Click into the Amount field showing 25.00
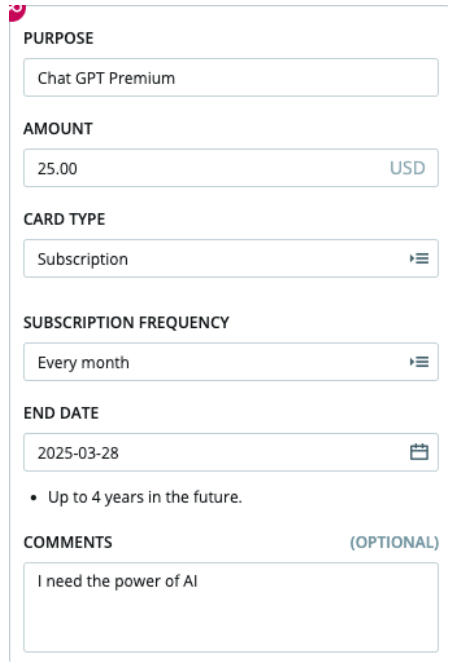Image resolution: width=456 pixels, height=664 pixels. tap(231, 168)
